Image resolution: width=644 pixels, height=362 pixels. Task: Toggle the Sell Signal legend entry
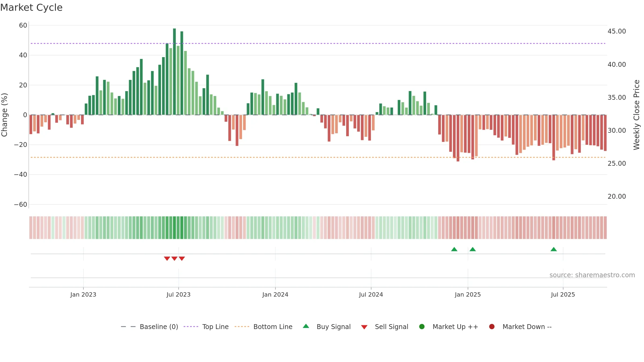pos(385,327)
